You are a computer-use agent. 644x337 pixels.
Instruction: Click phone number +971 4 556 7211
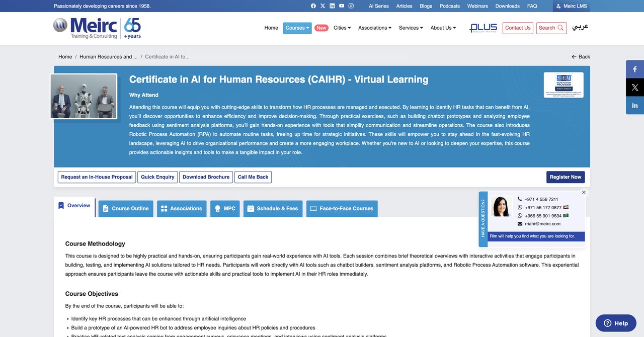click(x=541, y=199)
